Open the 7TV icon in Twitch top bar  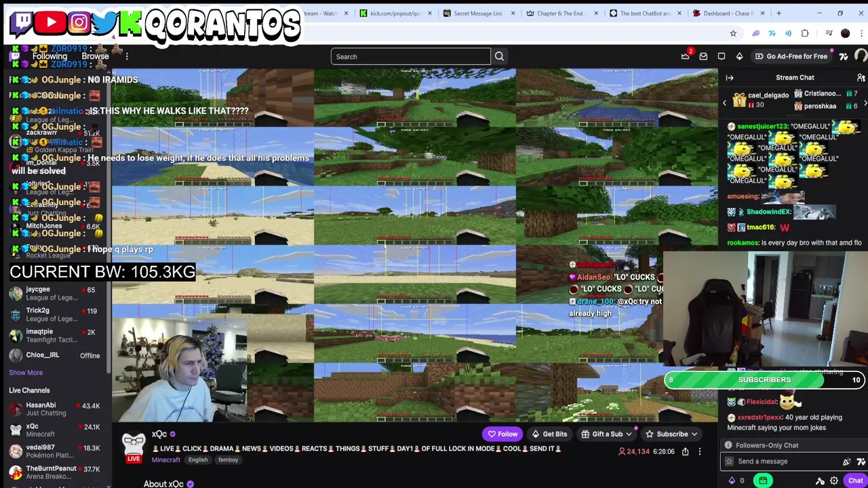pos(844,56)
